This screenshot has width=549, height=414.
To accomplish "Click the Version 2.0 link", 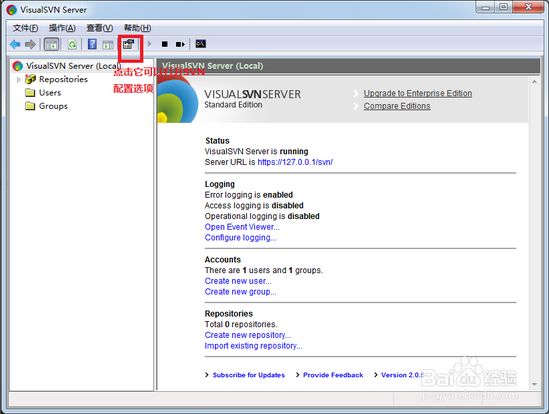I will coord(403,375).
